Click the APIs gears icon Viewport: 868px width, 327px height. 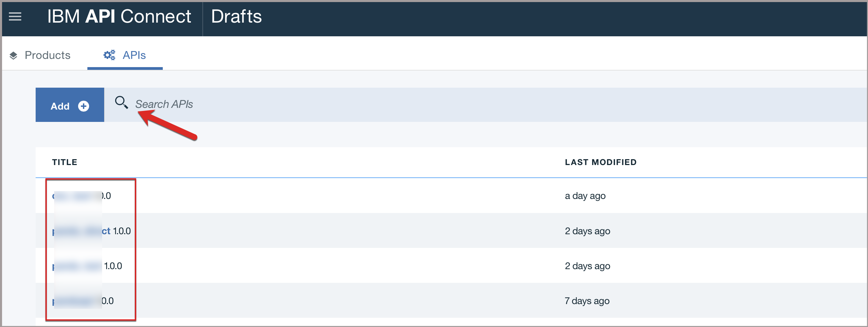pos(109,55)
